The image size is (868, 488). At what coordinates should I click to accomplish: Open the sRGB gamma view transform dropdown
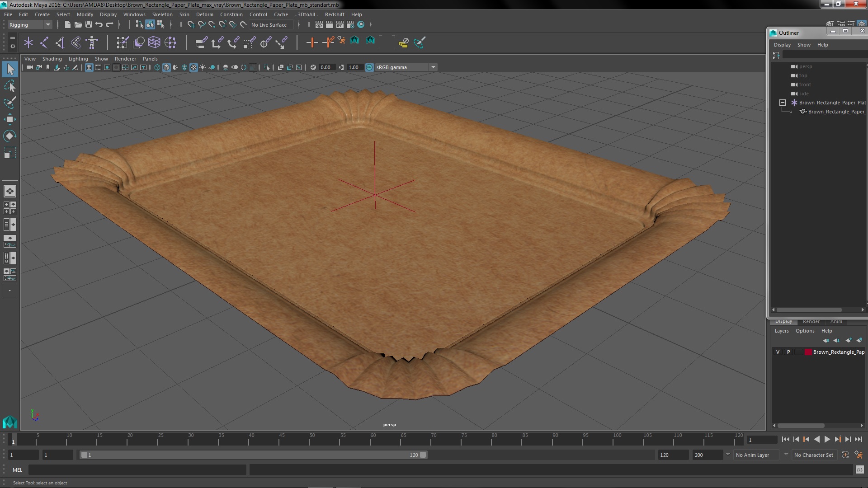(406, 67)
